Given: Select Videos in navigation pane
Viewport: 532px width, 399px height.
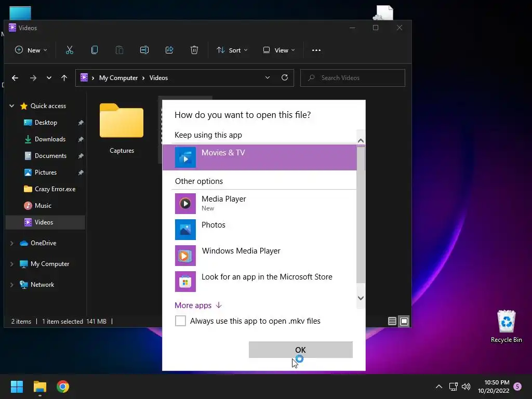Looking at the screenshot, I should click(46, 222).
